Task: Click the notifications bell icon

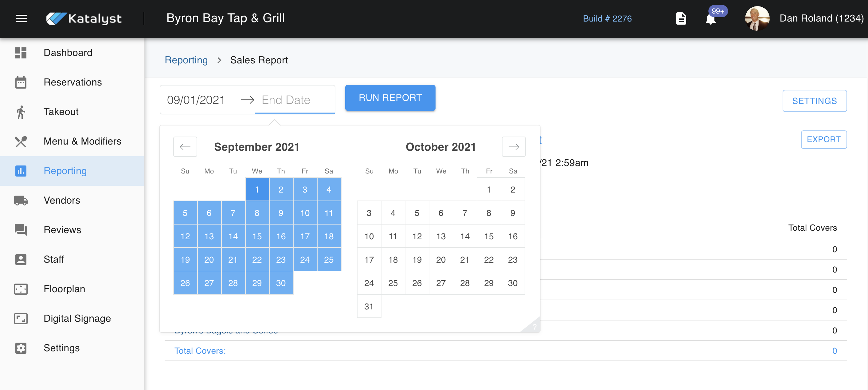Action: pyautogui.click(x=710, y=19)
